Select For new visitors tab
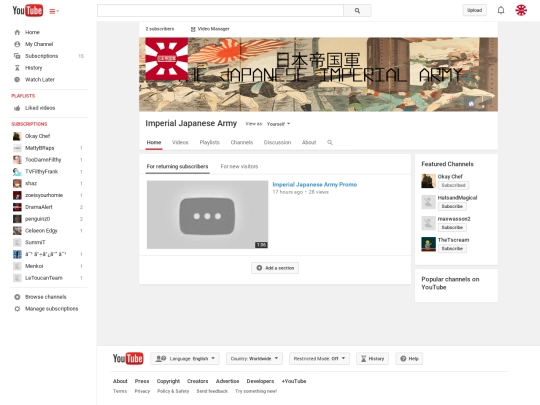 (x=239, y=167)
